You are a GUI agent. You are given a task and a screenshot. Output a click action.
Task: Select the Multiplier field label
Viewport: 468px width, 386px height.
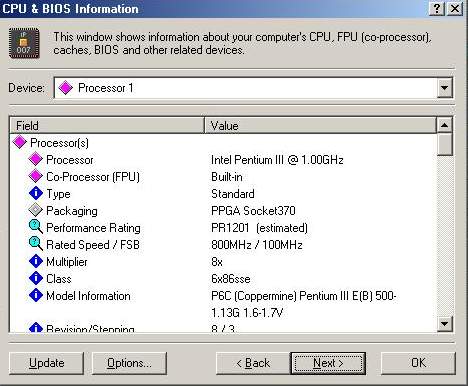(x=67, y=262)
